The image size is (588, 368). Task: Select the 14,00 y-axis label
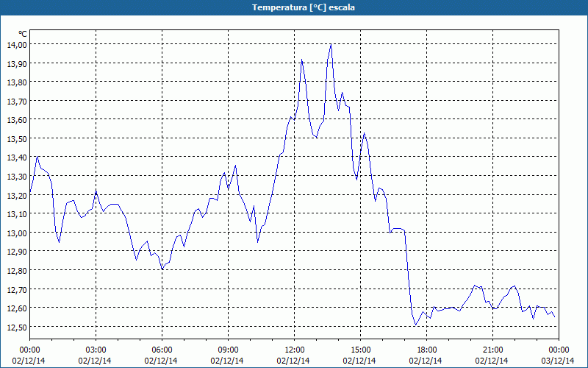click(x=17, y=45)
